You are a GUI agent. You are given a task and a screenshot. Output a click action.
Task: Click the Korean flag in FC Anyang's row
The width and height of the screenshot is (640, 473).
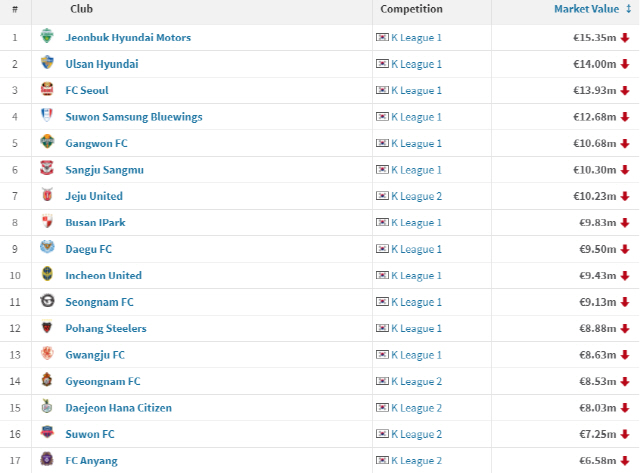[x=382, y=460]
